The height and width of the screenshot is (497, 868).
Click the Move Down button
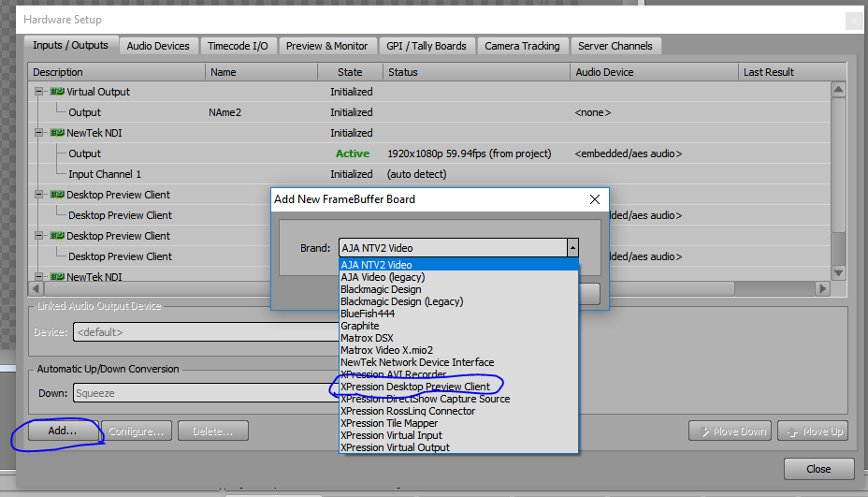731,431
